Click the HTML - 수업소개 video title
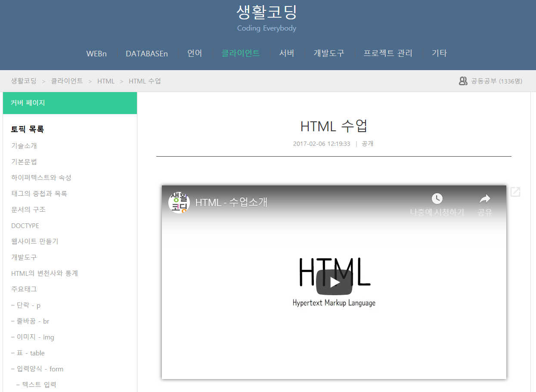The image size is (536, 392). pyautogui.click(x=231, y=202)
